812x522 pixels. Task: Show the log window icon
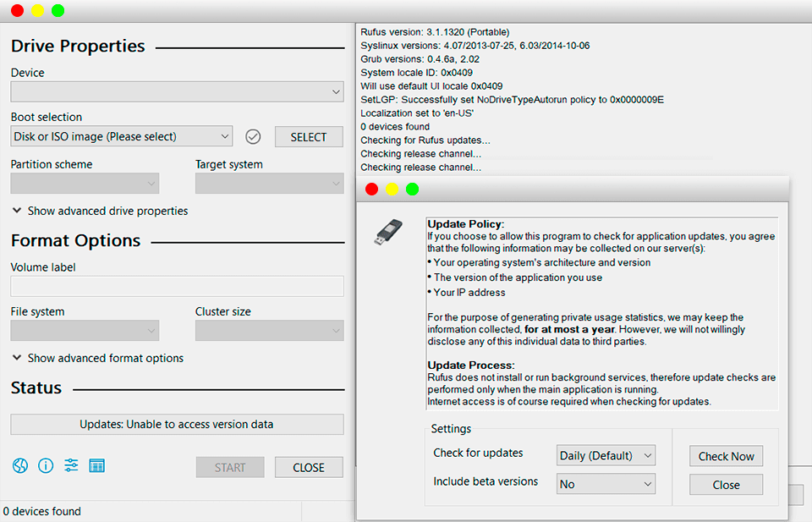96,466
